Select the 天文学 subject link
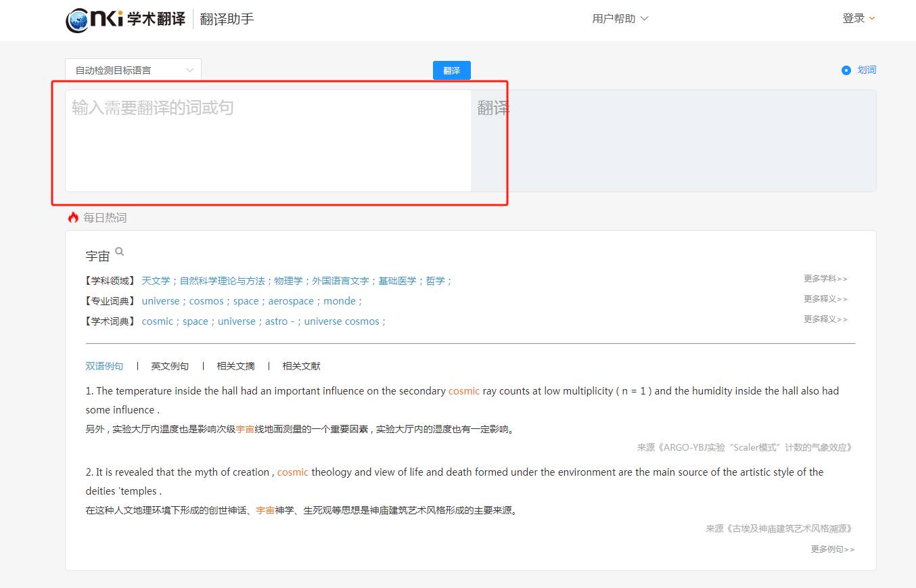Screen dimensions: 916x588 pyautogui.click(x=156, y=280)
